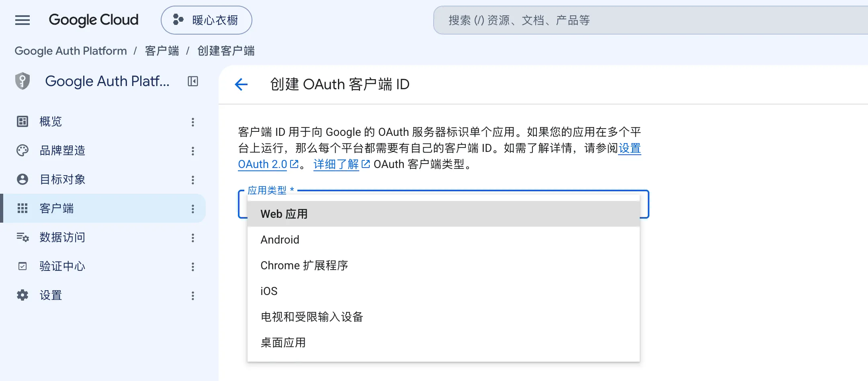Open the 暖心衣橱 project picker
Image resolution: width=868 pixels, height=381 pixels.
click(x=207, y=20)
